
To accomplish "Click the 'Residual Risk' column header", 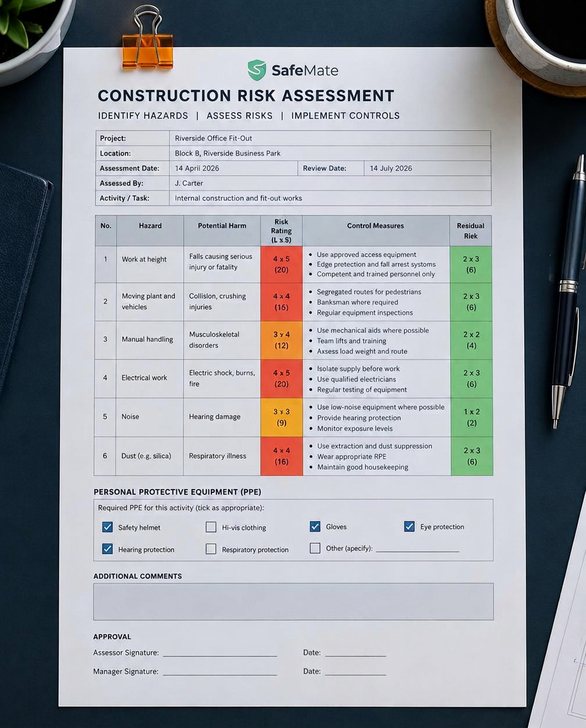I will coord(470,231).
